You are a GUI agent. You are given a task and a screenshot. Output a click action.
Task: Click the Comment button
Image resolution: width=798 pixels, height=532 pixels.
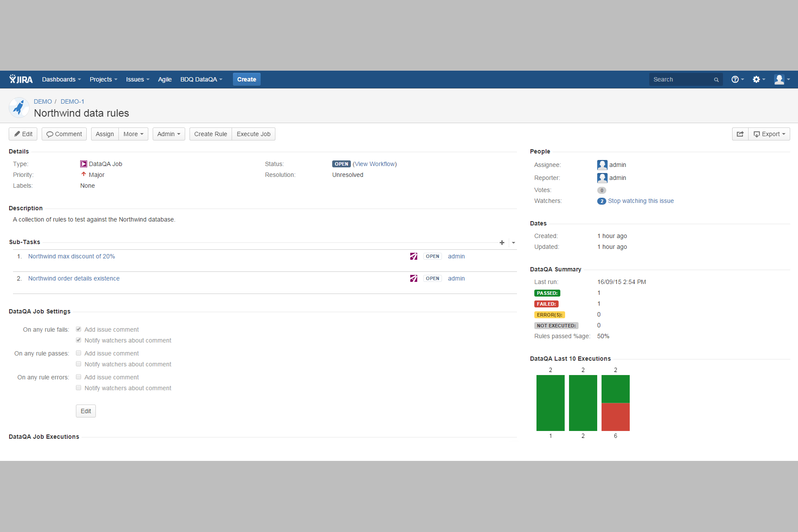(x=64, y=134)
